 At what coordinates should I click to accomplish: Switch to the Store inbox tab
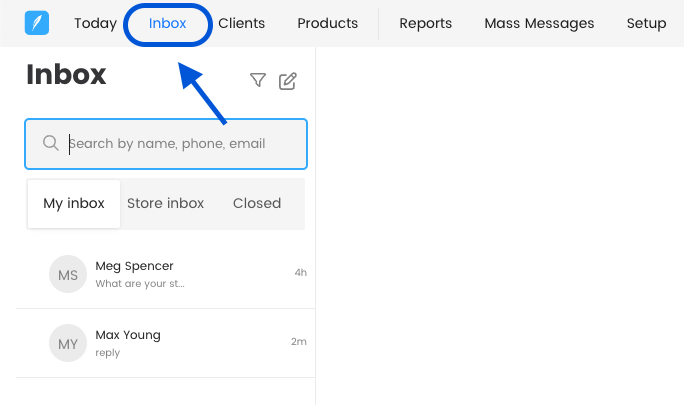pos(165,203)
